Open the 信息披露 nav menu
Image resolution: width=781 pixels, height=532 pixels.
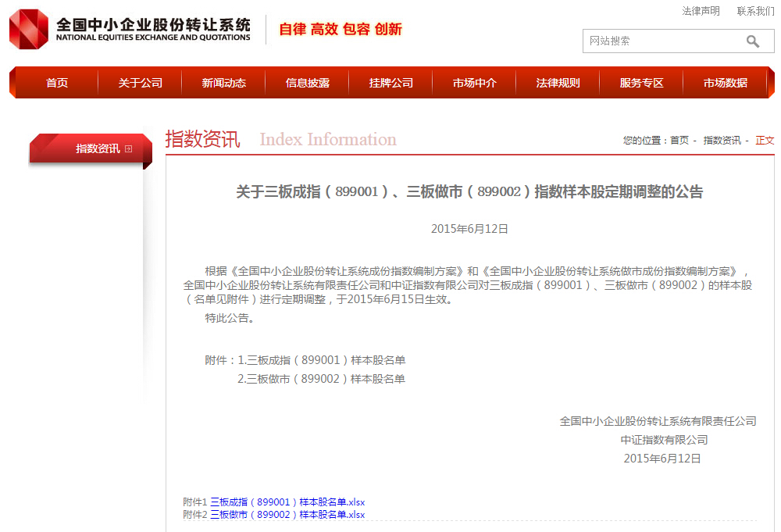[x=307, y=83]
